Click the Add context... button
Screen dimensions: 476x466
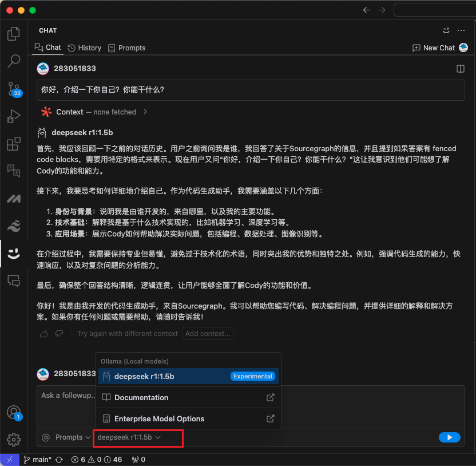[208, 334]
